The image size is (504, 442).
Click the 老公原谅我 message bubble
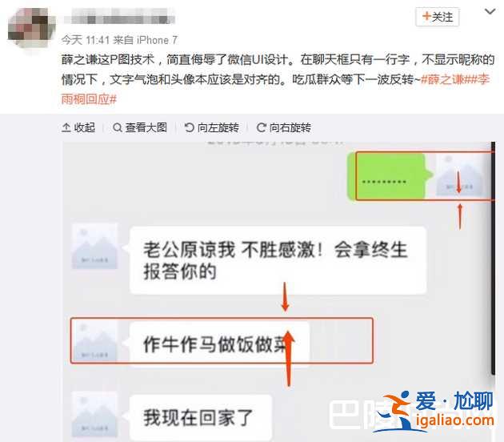point(278,260)
